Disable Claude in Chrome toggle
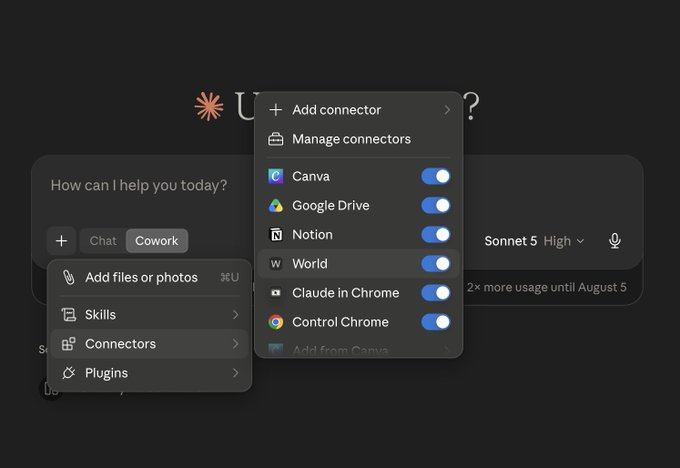The width and height of the screenshot is (680, 468). point(436,293)
